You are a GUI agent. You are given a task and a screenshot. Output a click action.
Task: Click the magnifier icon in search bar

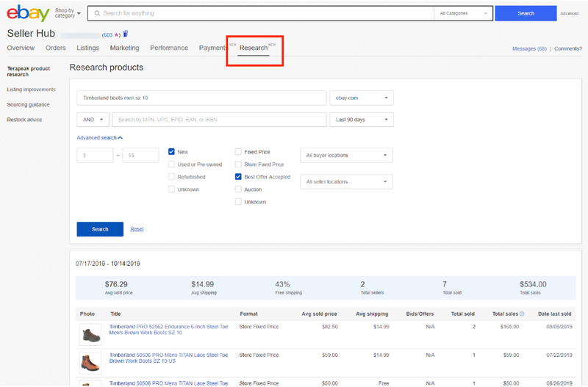[x=97, y=13]
